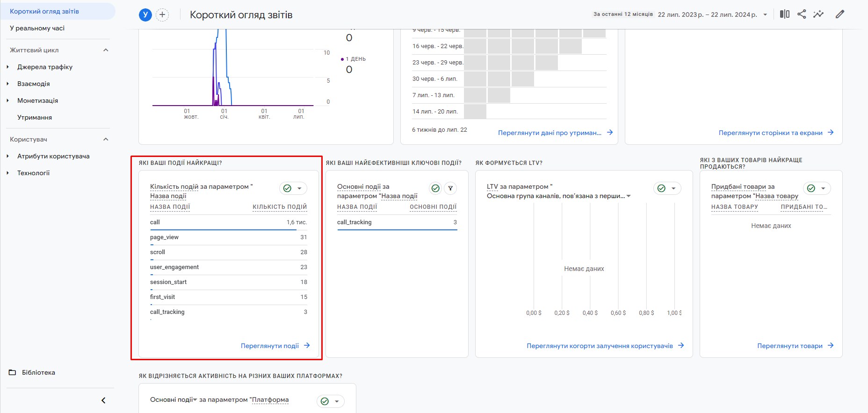Expand the Джерела трафіку tree item

tap(8, 67)
